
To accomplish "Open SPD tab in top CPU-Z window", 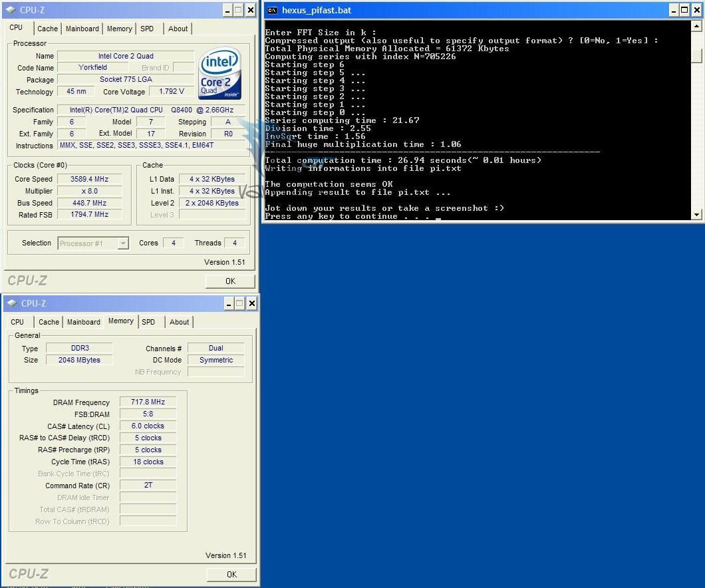I will 147,29.
